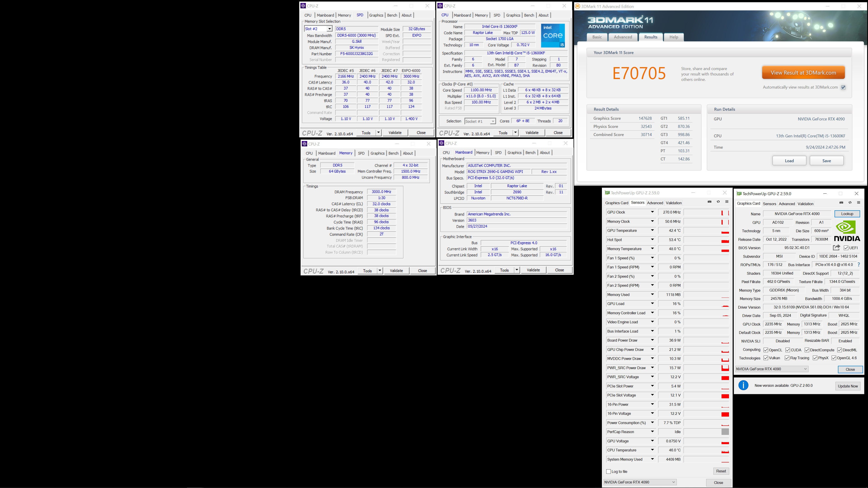Toggle the PhysX checkbox

click(x=815, y=358)
